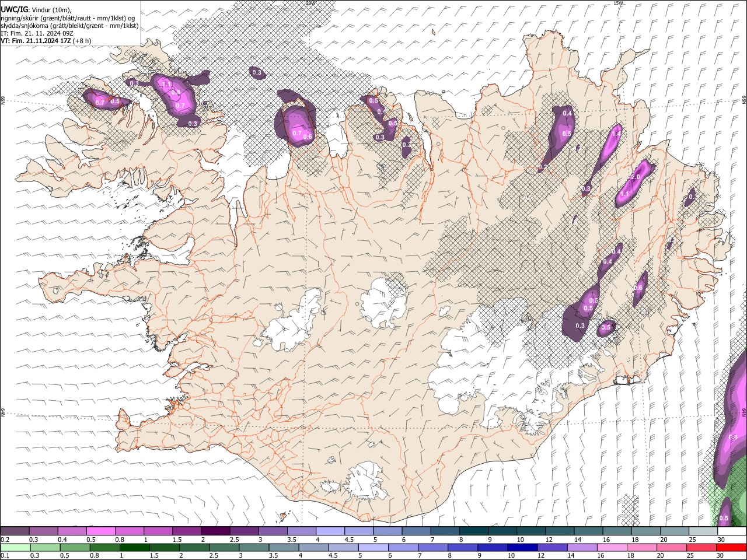Click the white Hofsjökull glacier in central Iceland
747x560 pixels.
click(x=383, y=303)
